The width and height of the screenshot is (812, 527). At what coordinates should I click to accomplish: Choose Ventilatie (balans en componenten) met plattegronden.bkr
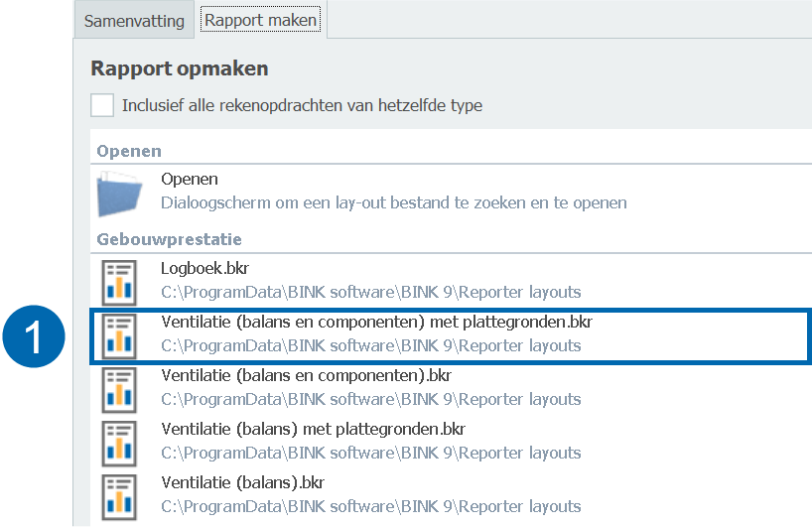point(376,323)
